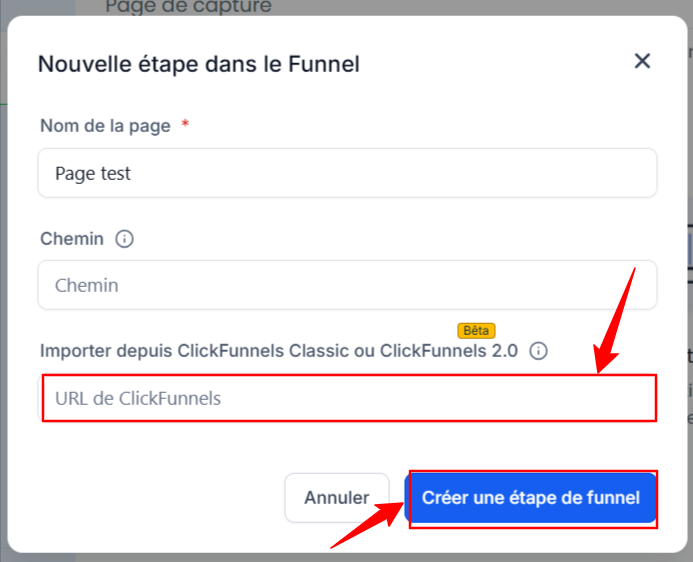Click Créer une étape de funnel
Image resolution: width=693 pixels, height=562 pixels.
pyautogui.click(x=531, y=497)
